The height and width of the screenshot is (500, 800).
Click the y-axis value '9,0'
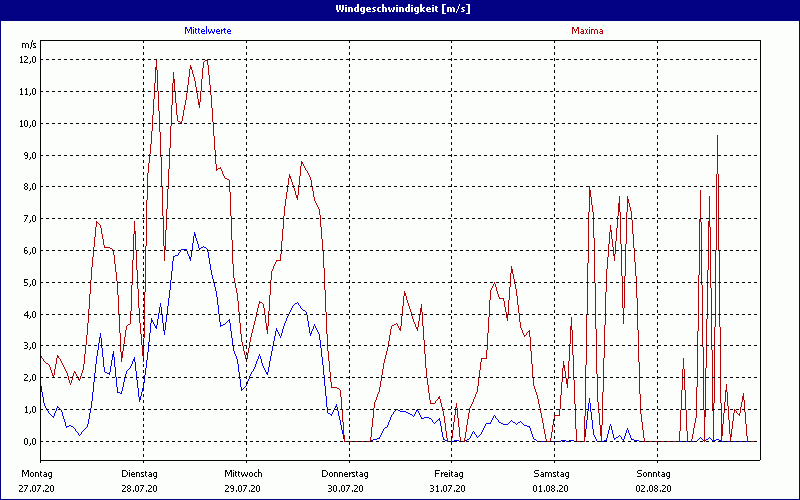coord(30,156)
